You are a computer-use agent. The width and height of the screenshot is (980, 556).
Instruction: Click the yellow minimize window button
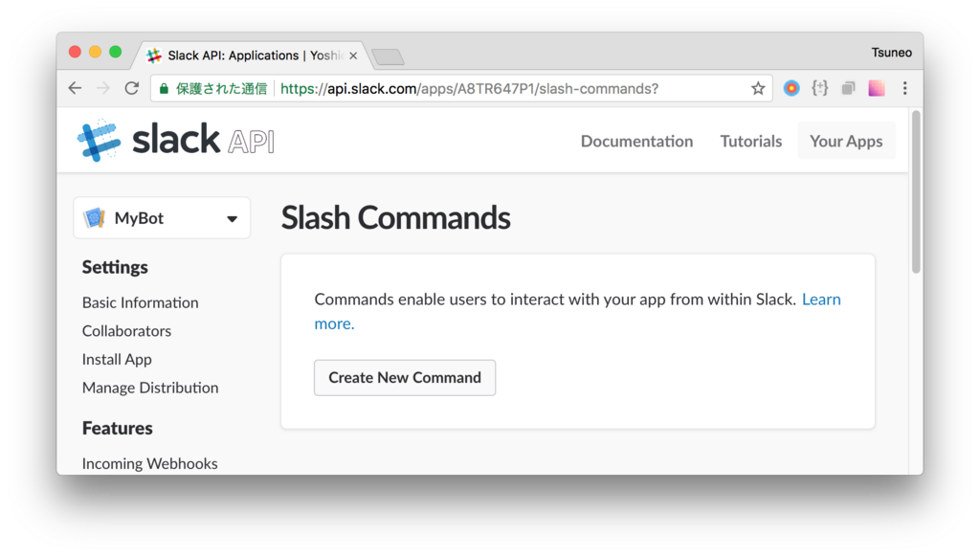95,52
